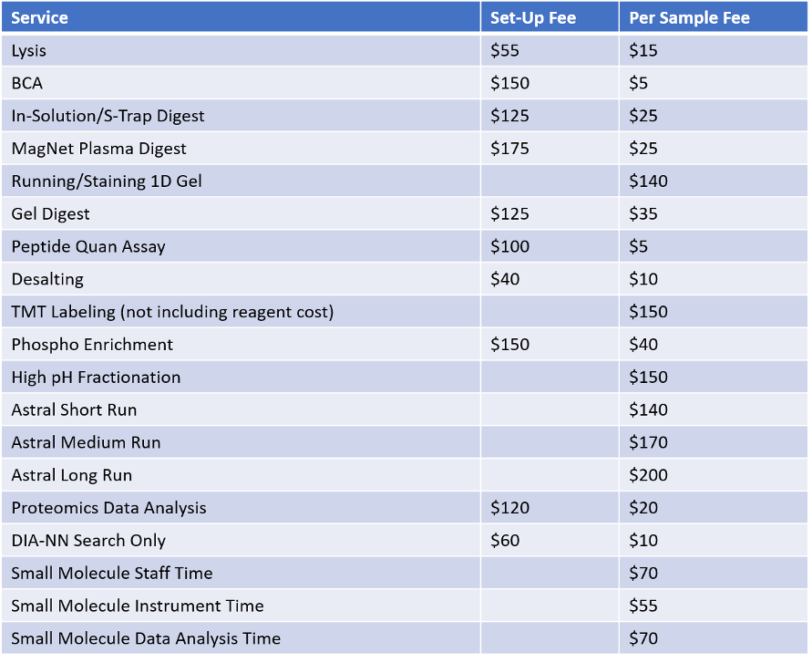Viewport: 812px width, 663px height.
Task: Select Small Molecule Instrument Time $55
Action: [x=643, y=606]
